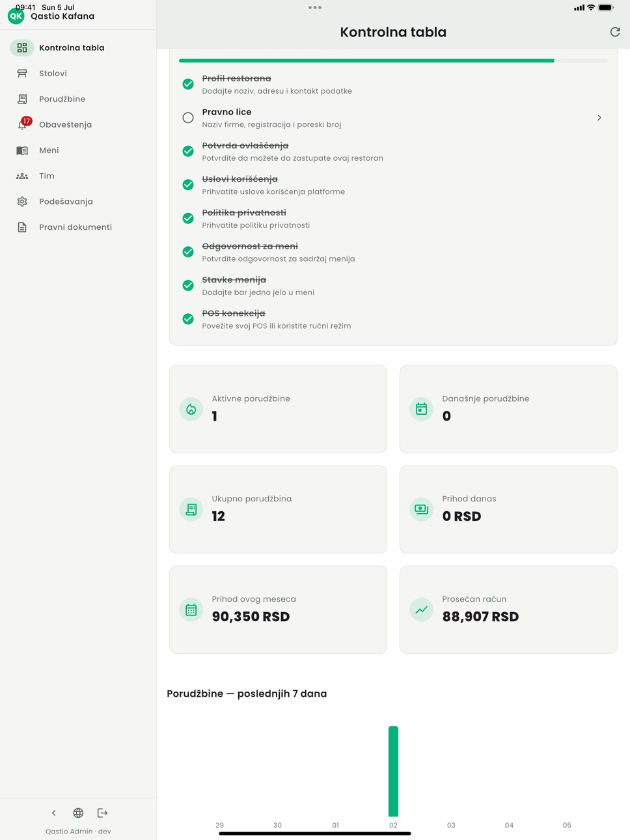This screenshot has height=840, width=630.
Task: Click the three-dot multitasking indicator at top
Action: point(315,8)
